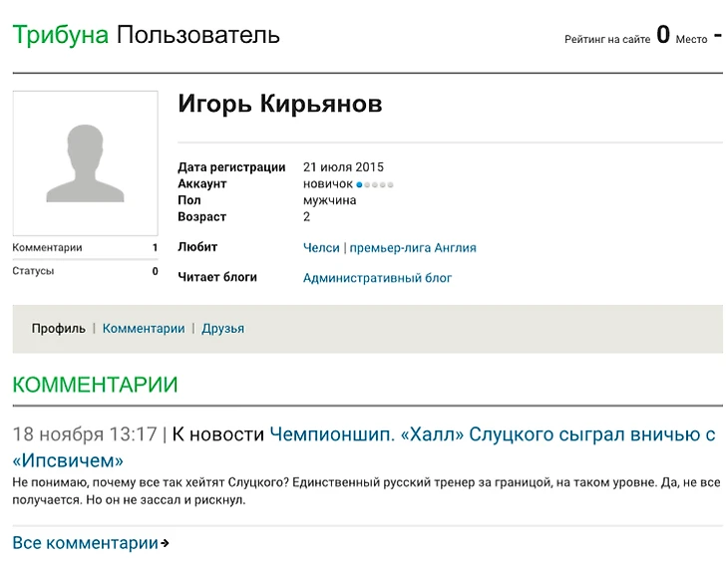This screenshot has height=563, width=728.
Task: Click the user name Игорь Кирьянов heading
Action: [x=279, y=105]
